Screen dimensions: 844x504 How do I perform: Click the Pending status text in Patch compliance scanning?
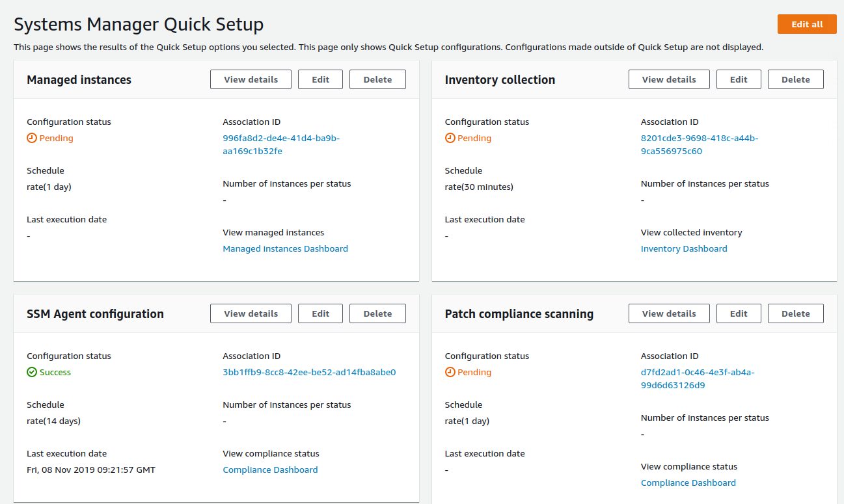(x=474, y=372)
